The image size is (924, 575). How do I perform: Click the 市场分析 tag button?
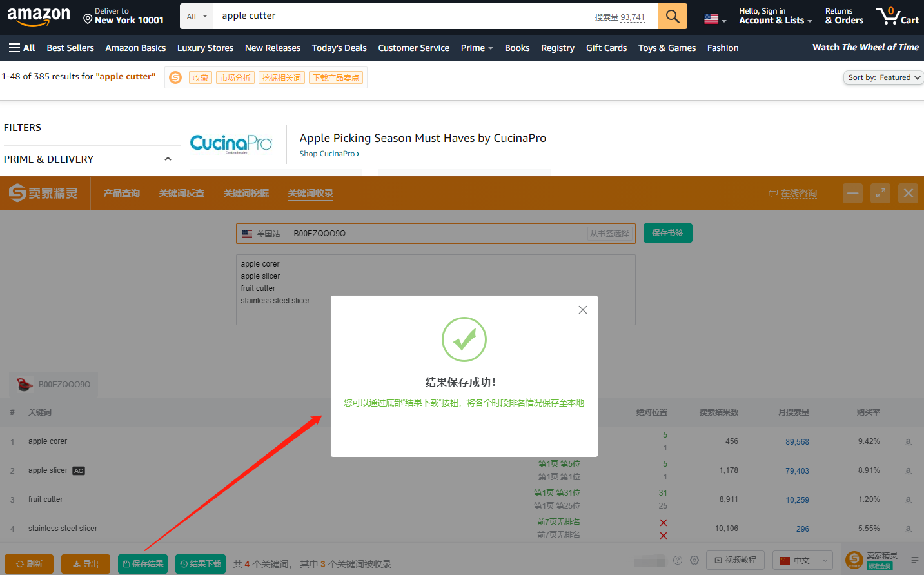tap(235, 77)
